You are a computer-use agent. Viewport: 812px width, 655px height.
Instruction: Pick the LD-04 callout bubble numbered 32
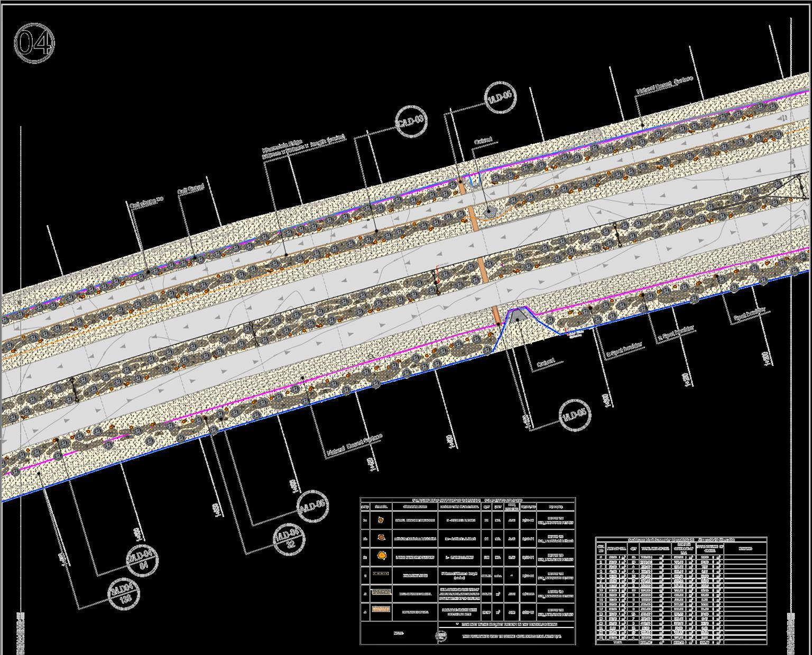pos(289,540)
